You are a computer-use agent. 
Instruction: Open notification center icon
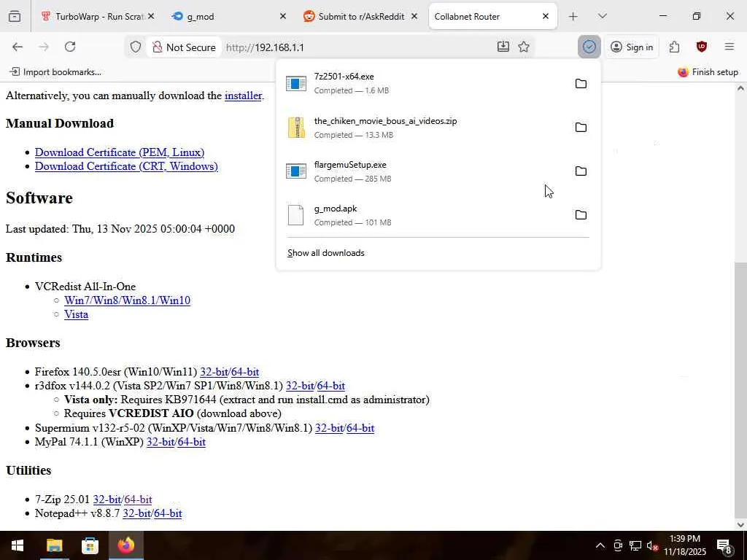point(724,546)
